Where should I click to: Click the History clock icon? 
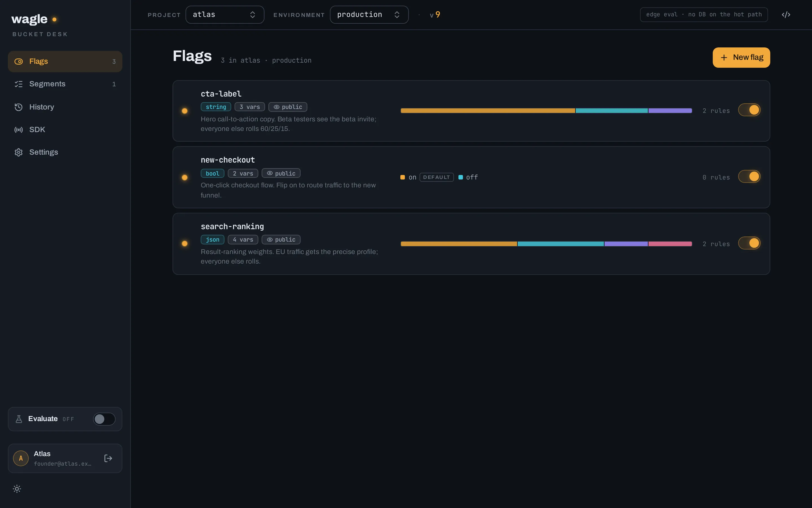coord(18,107)
